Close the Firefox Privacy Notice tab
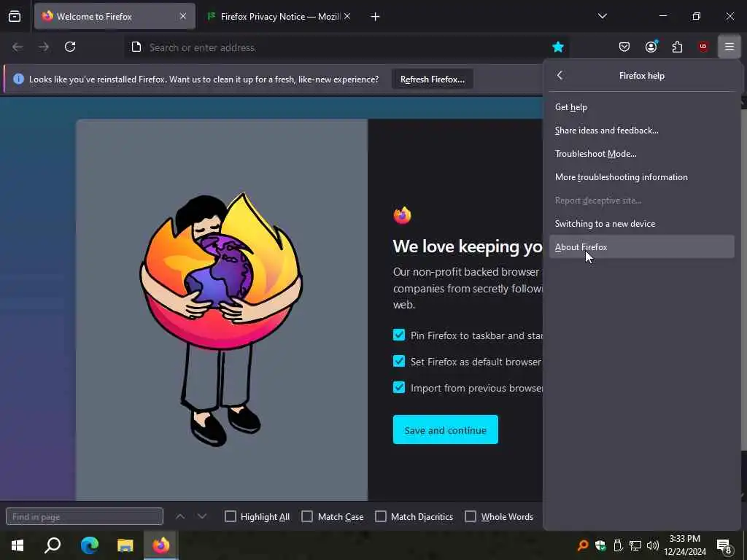Image resolution: width=747 pixels, height=560 pixels. pos(347,16)
